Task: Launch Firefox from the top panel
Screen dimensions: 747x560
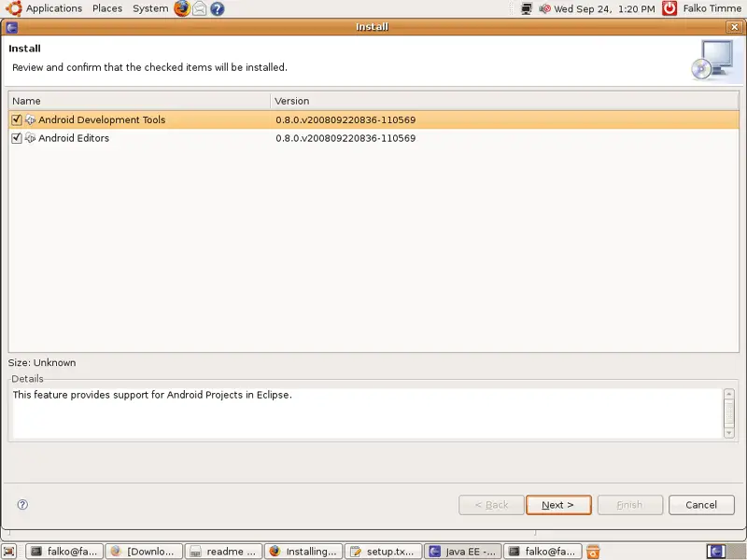Action: click(x=181, y=8)
